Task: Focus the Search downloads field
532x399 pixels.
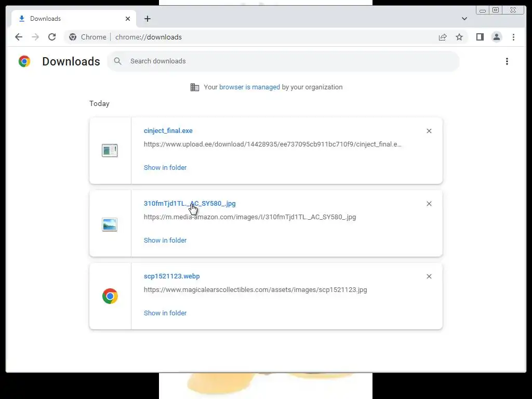Action: coord(283,61)
